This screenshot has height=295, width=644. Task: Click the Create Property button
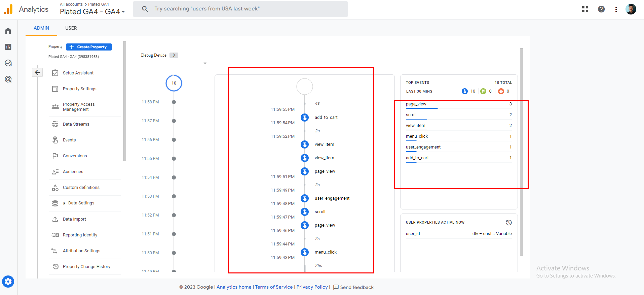click(89, 47)
